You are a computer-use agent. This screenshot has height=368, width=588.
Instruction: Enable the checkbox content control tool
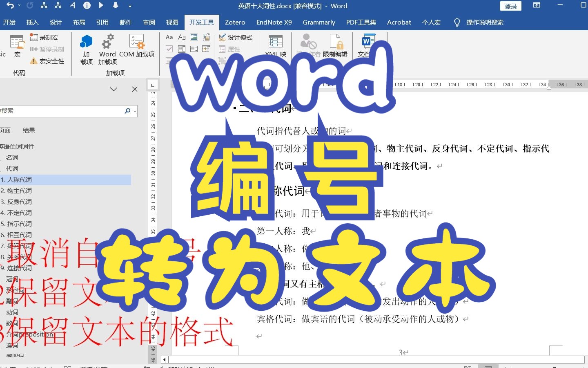[x=169, y=48]
